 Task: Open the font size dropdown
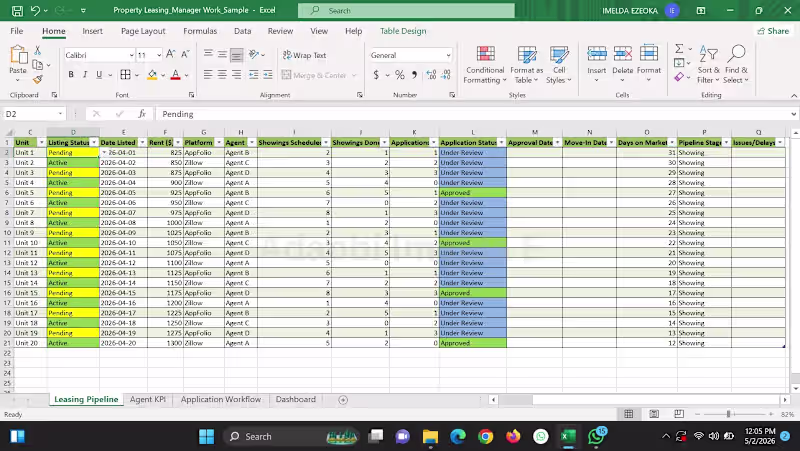click(x=159, y=55)
